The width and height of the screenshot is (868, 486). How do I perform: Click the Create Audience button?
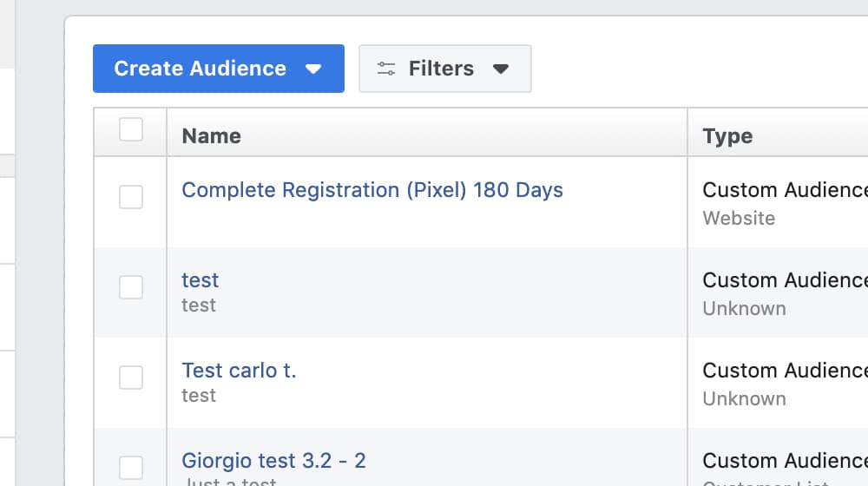click(x=200, y=69)
